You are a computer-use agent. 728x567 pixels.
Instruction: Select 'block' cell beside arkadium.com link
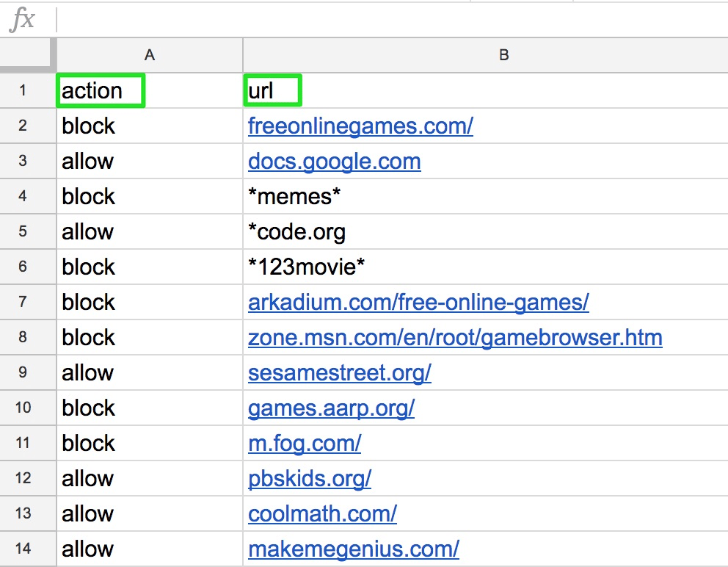[x=150, y=302]
